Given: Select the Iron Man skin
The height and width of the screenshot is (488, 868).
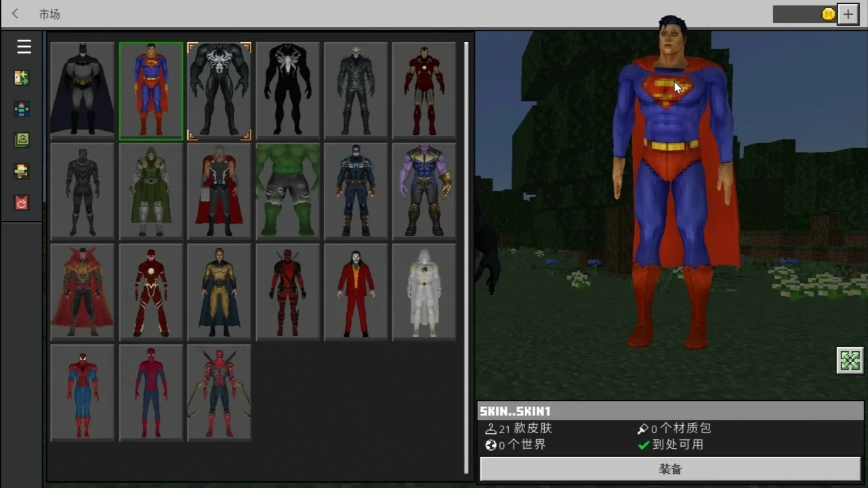Looking at the screenshot, I should coord(424,91).
